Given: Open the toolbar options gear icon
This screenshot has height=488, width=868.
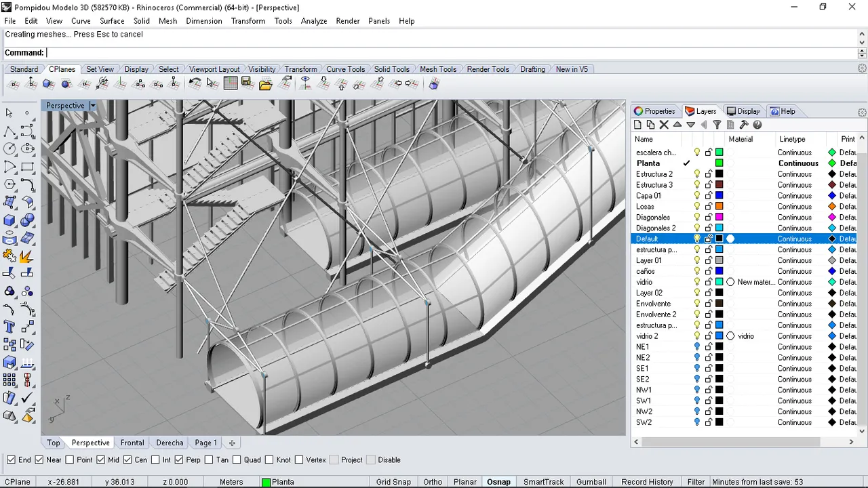Looking at the screenshot, I should click(x=862, y=68).
